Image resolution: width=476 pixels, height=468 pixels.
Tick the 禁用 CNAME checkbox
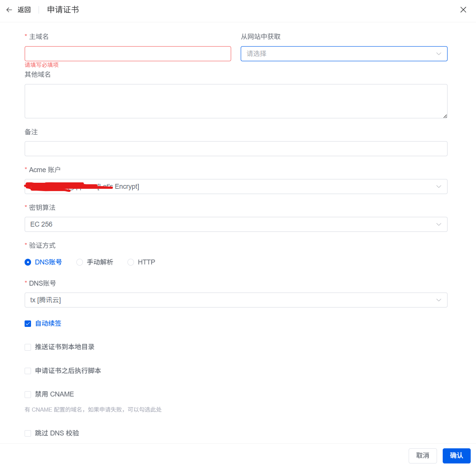pos(28,395)
